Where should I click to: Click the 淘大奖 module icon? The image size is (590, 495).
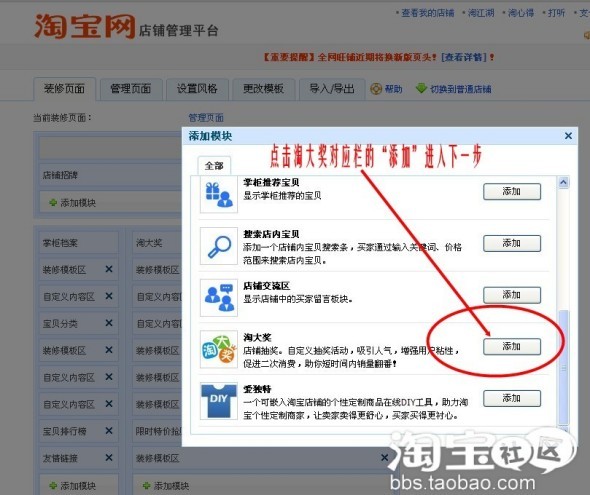219,349
